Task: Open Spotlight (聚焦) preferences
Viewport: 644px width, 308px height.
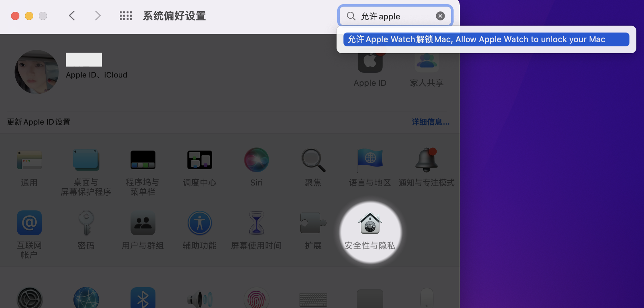Action: [313, 160]
